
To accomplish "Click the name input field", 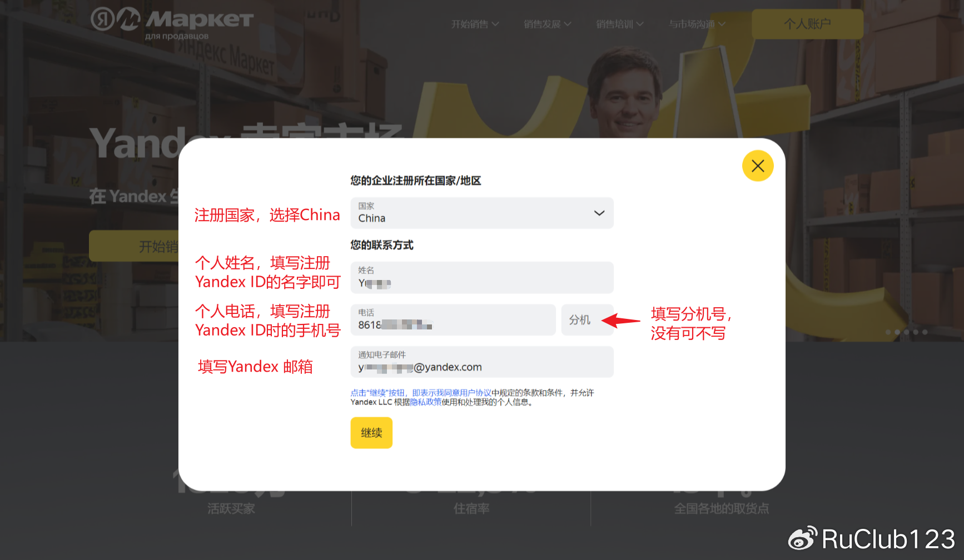I will click(482, 277).
